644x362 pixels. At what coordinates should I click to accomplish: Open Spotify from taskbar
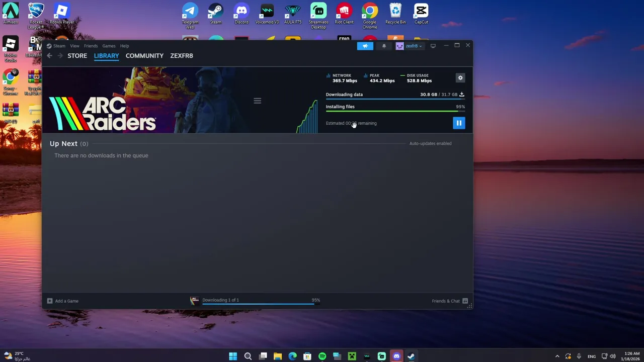[x=322, y=356]
